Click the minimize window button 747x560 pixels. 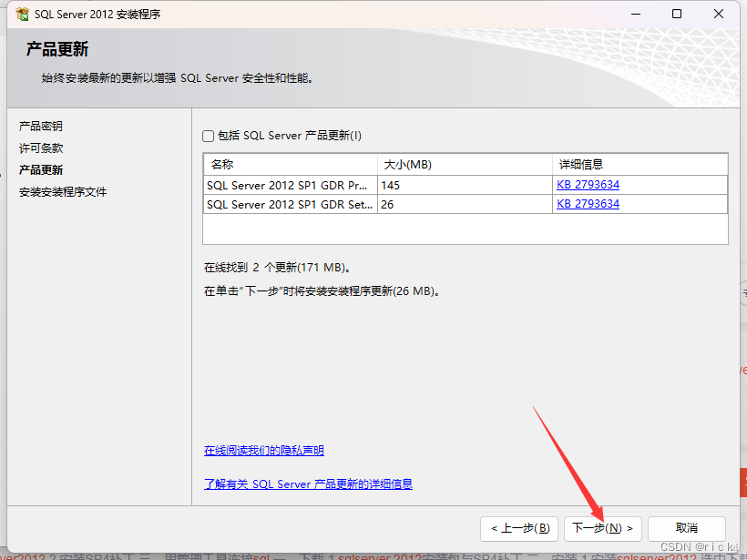point(635,14)
